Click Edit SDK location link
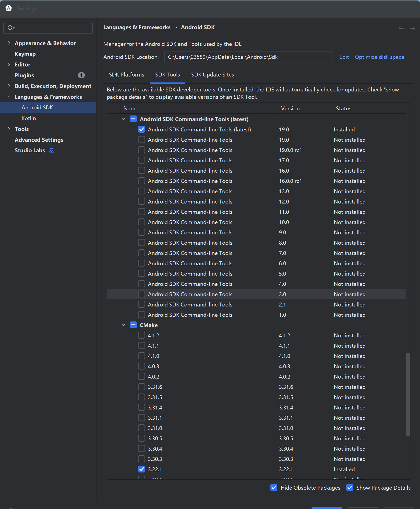This screenshot has width=420, height=509. 344,57
